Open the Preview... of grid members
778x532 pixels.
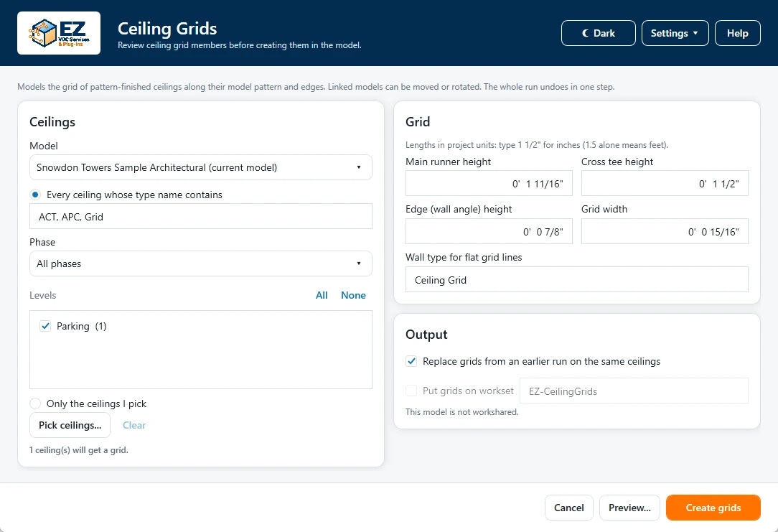pos(629,508)
